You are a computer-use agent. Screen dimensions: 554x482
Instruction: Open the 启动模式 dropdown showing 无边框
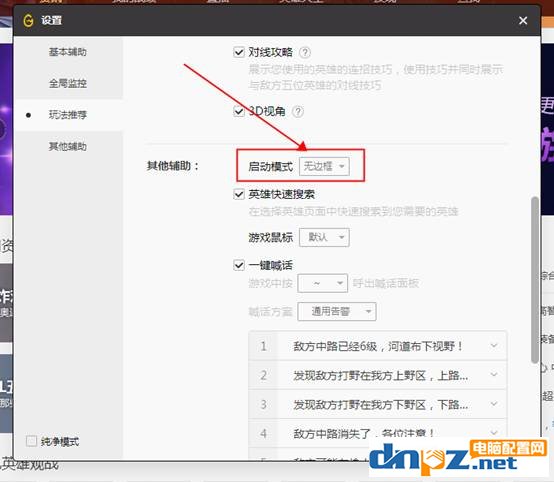pos(324,166)
